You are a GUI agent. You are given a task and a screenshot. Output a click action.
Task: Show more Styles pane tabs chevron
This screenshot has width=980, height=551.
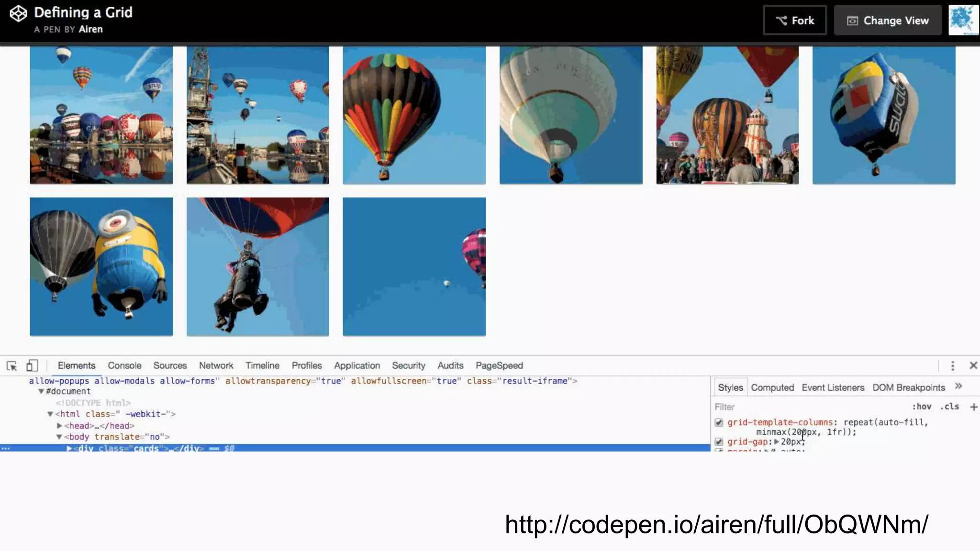[958, 386]
